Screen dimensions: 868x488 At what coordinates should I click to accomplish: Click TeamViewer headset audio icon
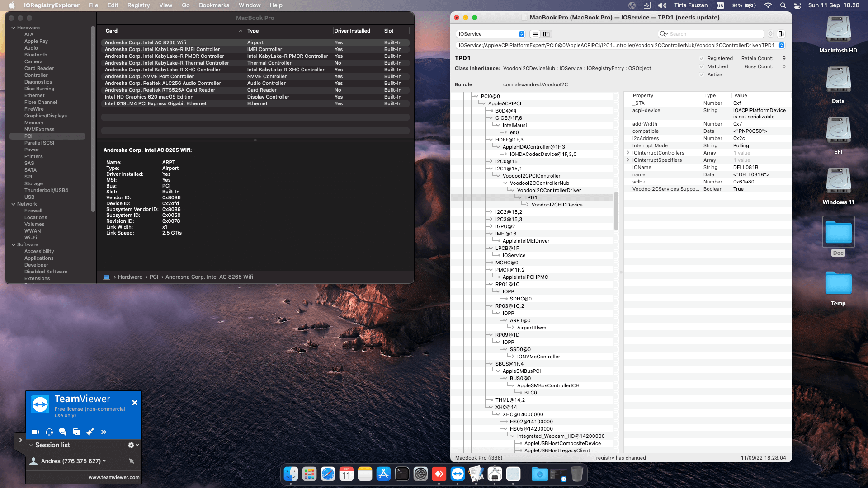point(49,432)
